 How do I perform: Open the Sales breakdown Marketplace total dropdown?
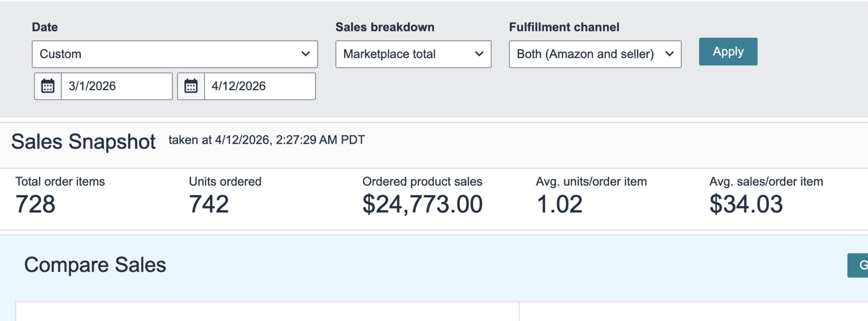(413, 54)
